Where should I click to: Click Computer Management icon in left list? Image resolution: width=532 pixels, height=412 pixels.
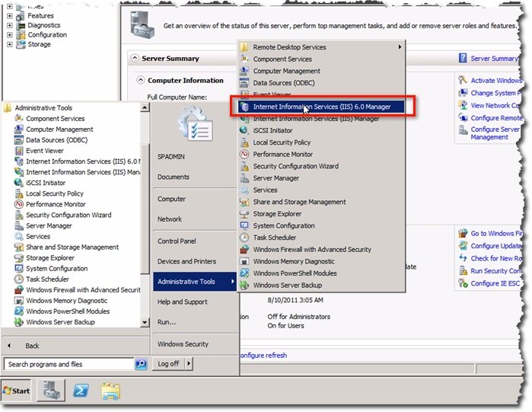19,129
